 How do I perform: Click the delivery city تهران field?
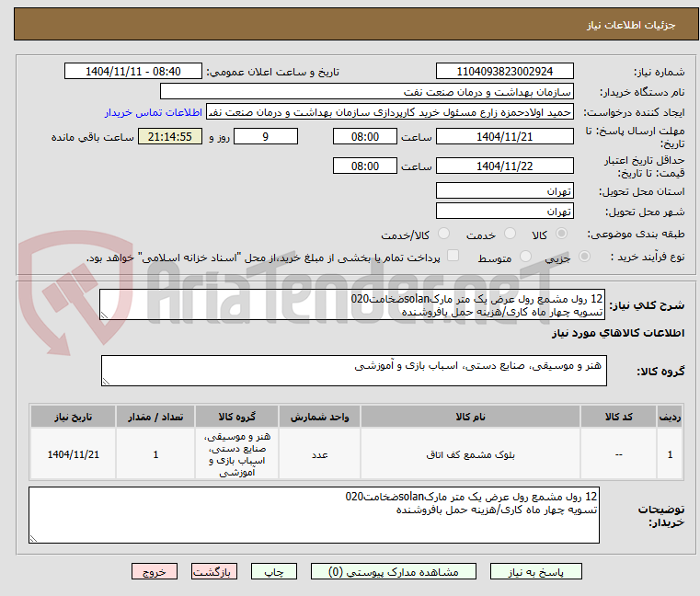504,211
